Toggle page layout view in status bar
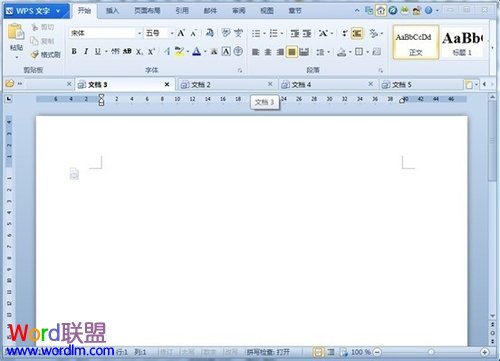Screen dimensions: 500x361 tap(319, 352)
